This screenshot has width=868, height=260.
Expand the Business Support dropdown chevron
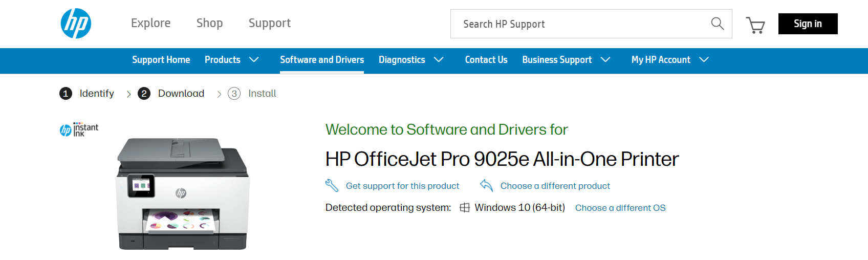(x=605, y=60)
